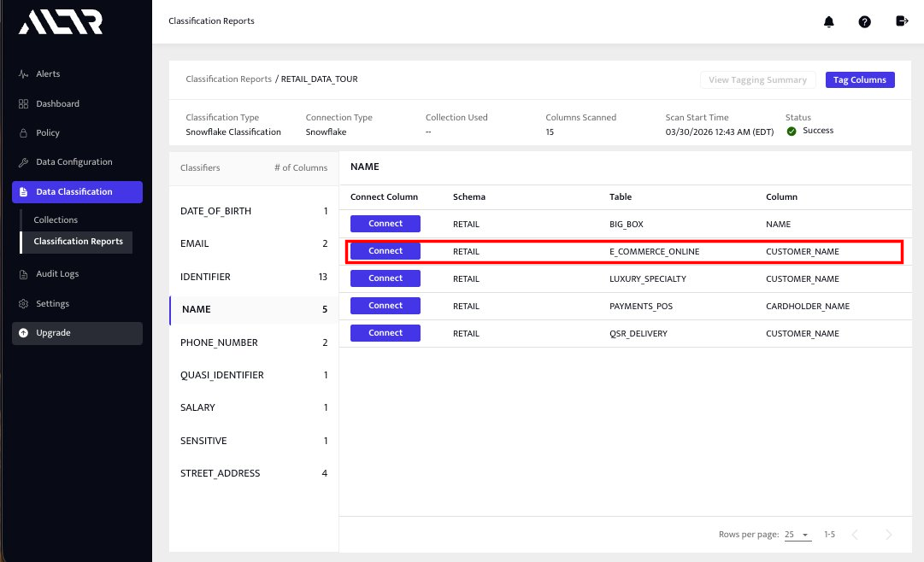Click the logout icon in header

901,21
